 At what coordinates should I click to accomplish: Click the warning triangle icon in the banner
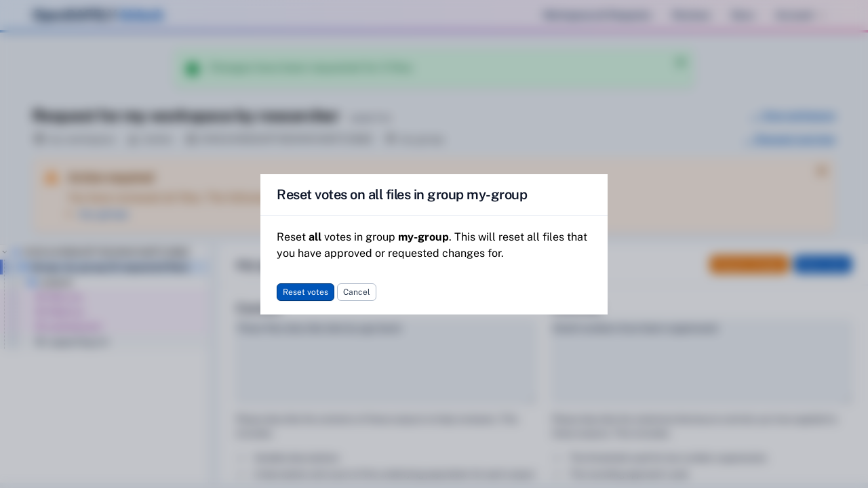click(x=52, y=178)
